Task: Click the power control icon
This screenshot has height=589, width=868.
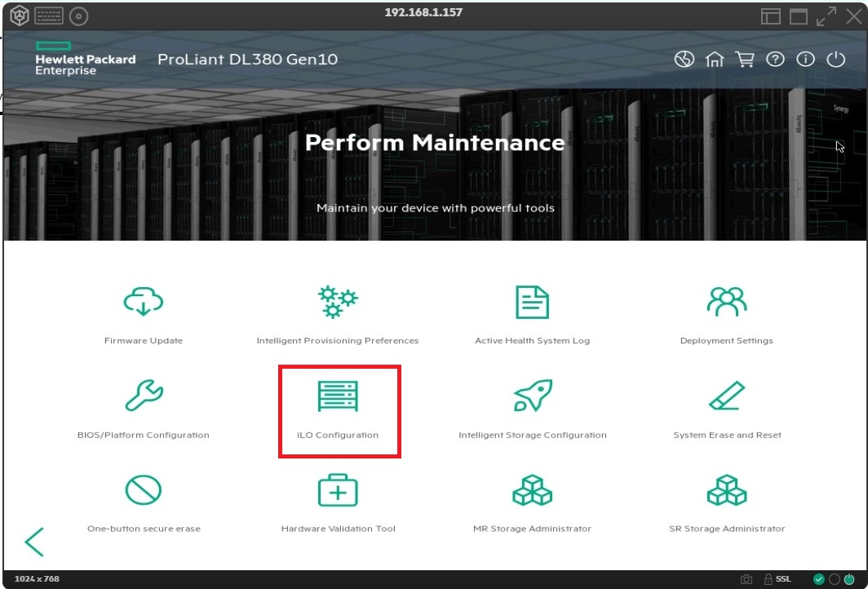Action: [x=835, y=59]
